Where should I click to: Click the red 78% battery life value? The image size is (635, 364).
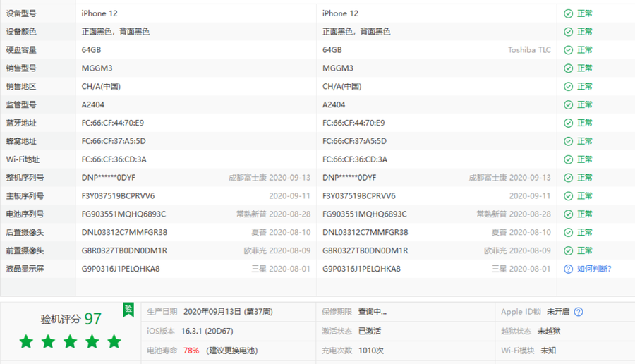click(191, 351)
